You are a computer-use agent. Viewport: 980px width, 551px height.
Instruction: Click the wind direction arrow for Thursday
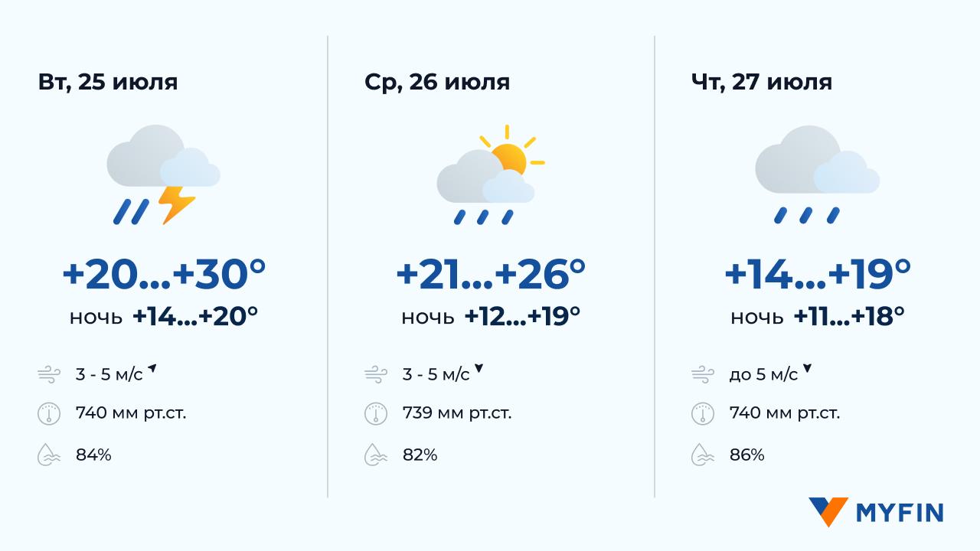(807, 369)
